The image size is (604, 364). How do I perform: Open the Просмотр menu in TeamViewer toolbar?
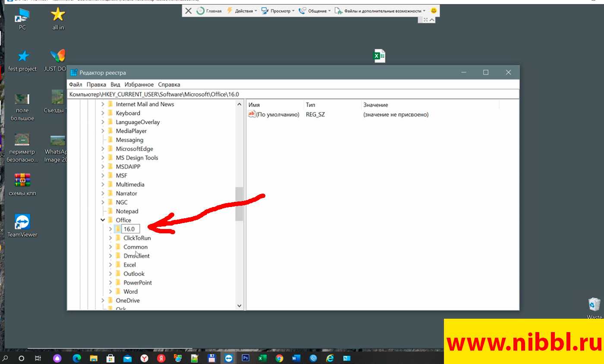click(x=278, y=11)
